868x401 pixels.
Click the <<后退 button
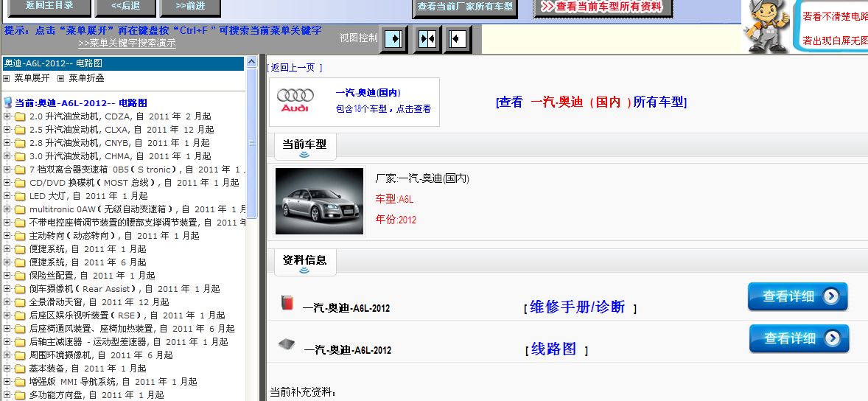[125, 7]
